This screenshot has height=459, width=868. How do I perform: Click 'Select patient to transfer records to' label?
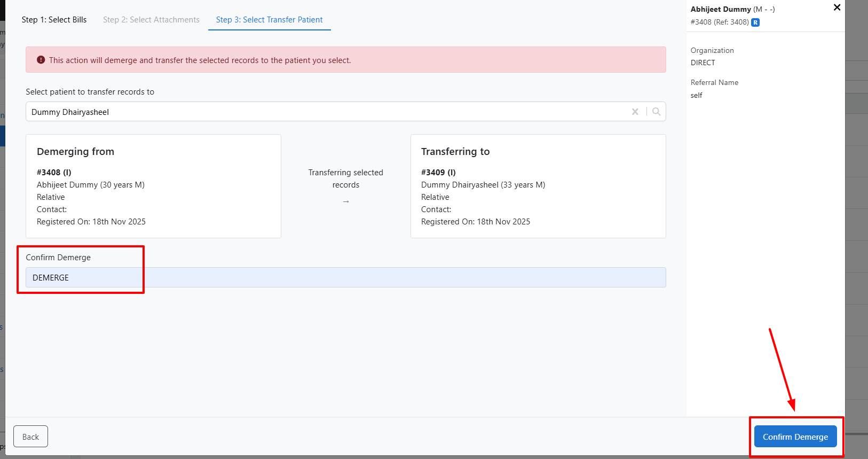point(90,92)
